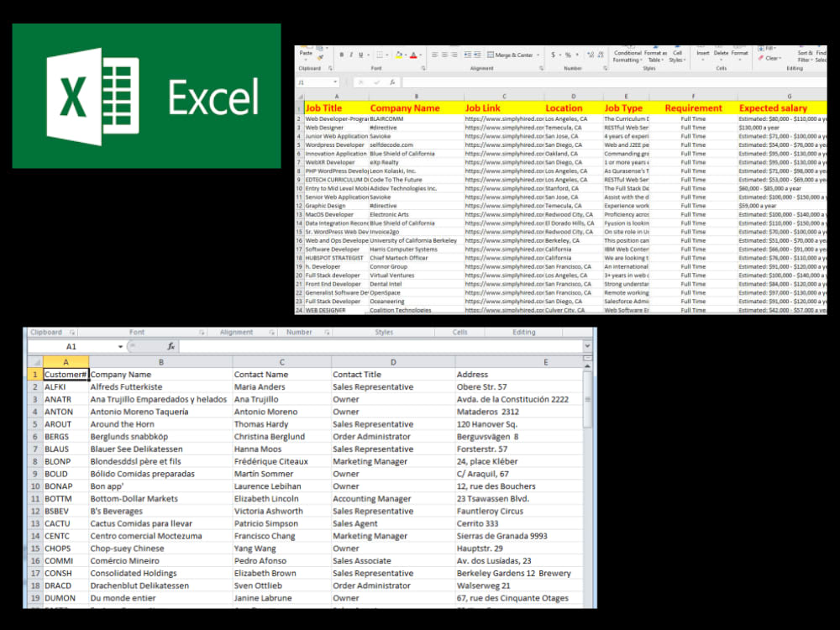Click Align Left in top ribbon
The width and height of the screenshot is (840, 630).
(434, 55)
